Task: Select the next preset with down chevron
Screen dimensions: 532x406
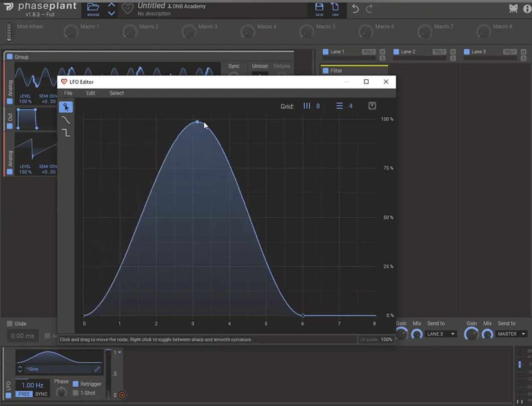Action: (111, 14)
